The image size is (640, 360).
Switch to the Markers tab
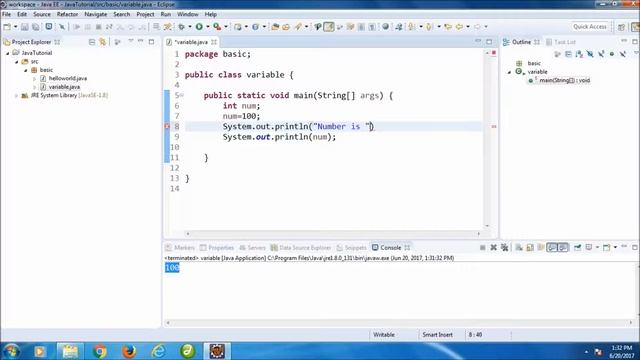pyautogui.click(x=180, y=248)
